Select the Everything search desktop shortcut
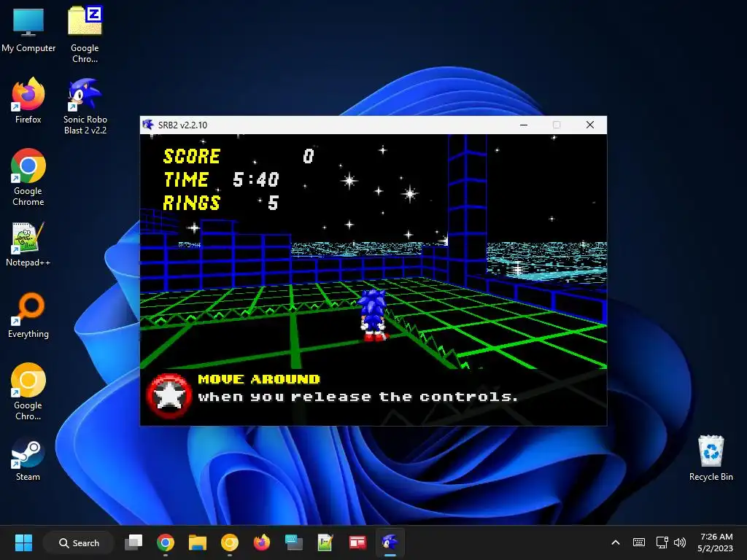The width and height of the screenshot is (747, 560). [28, 315]
